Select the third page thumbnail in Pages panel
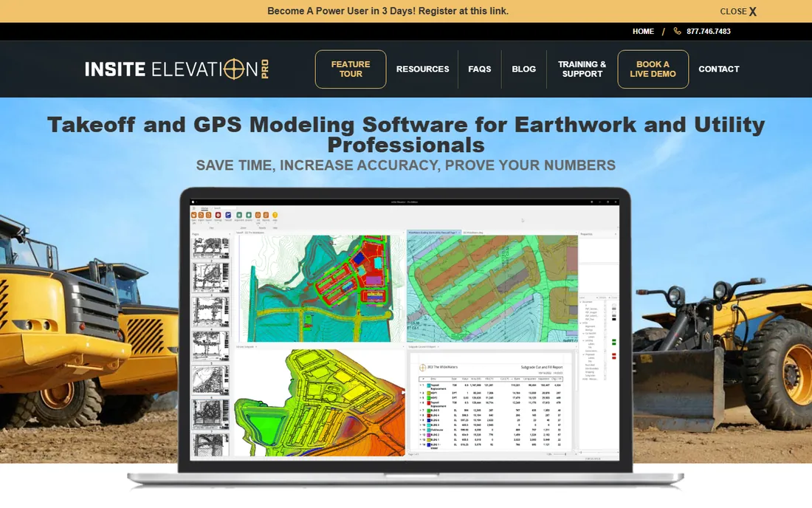 [211, 311]
